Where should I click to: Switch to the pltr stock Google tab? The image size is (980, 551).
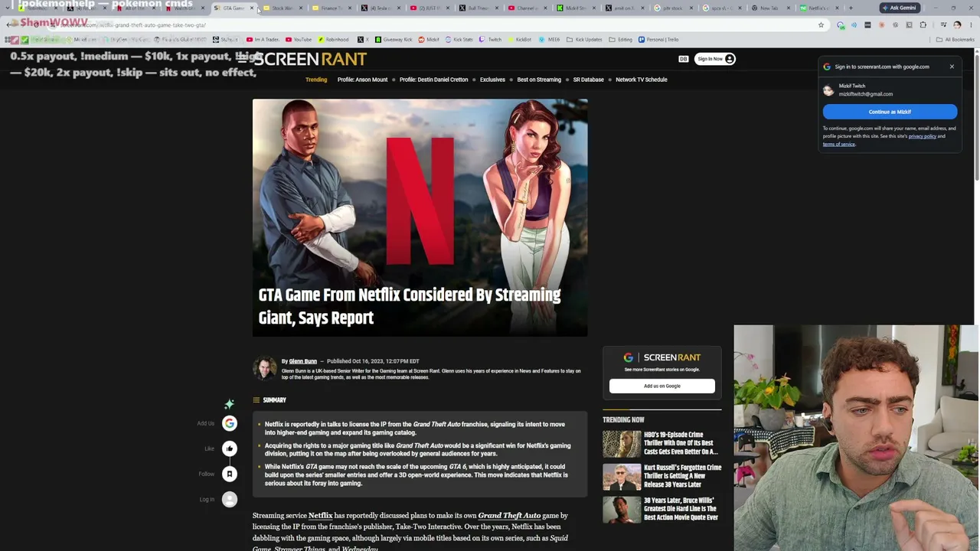pyautogui.click(x=672, y=8)
